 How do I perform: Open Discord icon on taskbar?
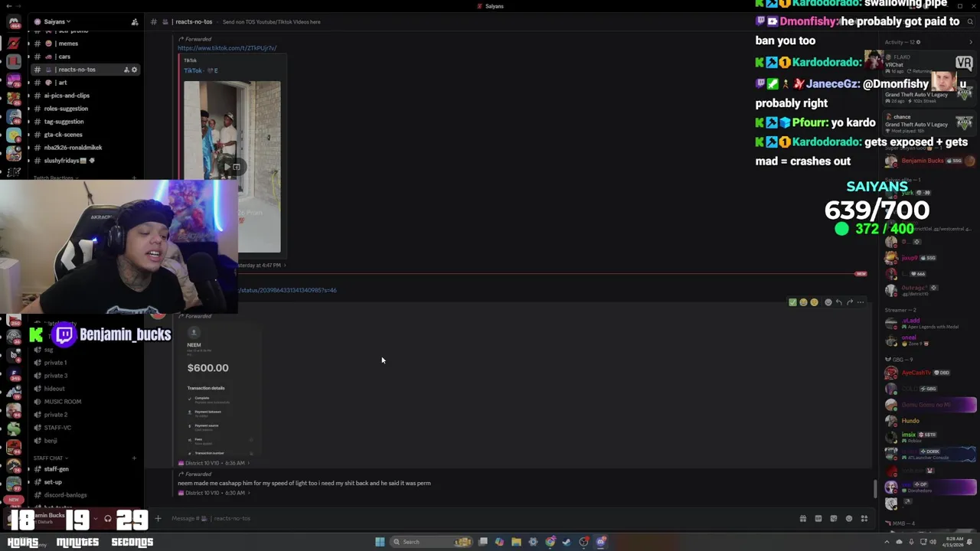601,542
